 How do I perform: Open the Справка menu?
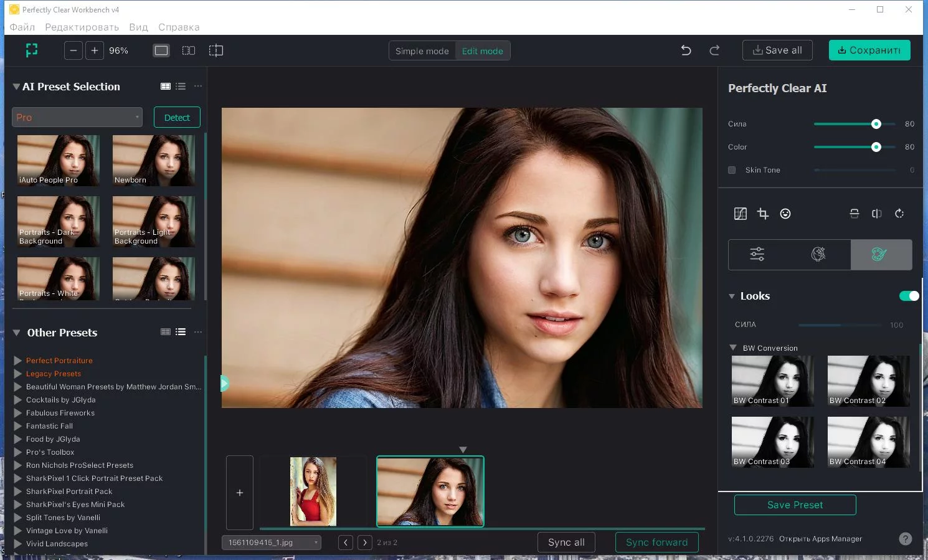(179, 27)
